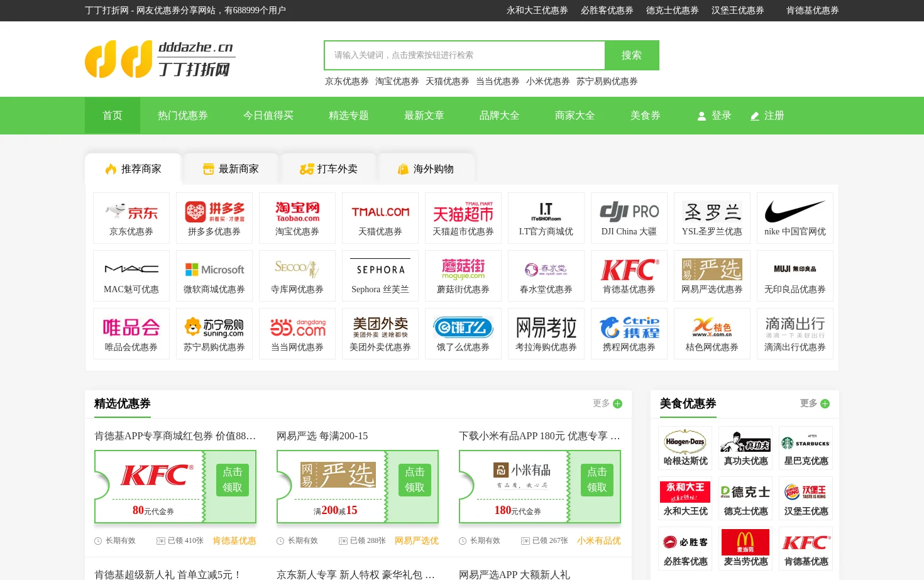
Task: Open the Häagen-Dazs food coupon logo
Action: 685,442
